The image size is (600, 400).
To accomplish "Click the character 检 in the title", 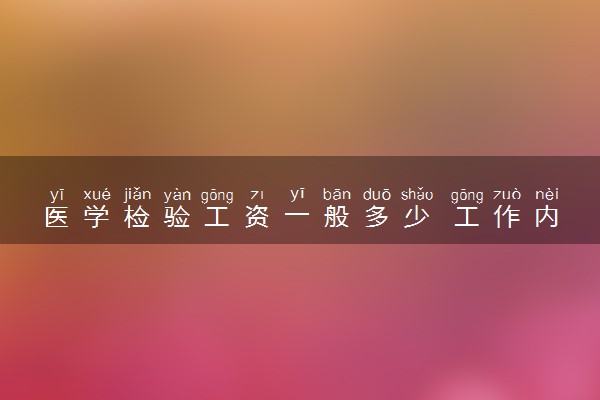I will coord(137,217).
